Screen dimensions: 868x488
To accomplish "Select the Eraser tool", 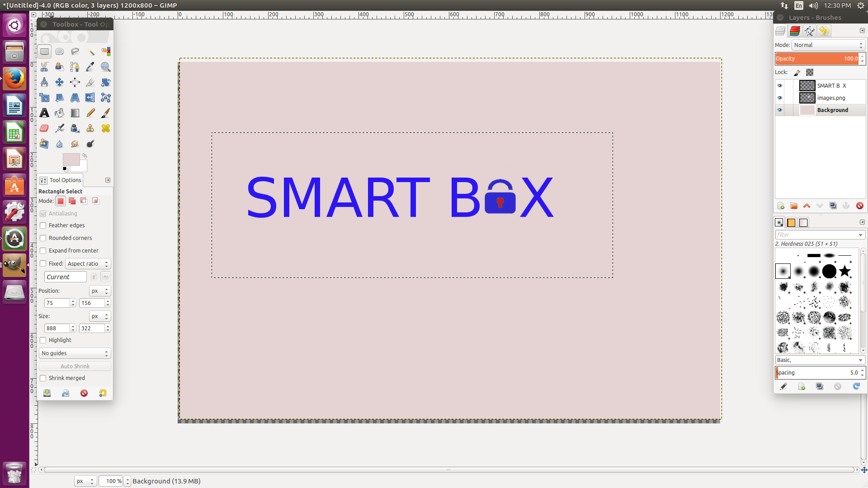I will (x=44, y=128).
